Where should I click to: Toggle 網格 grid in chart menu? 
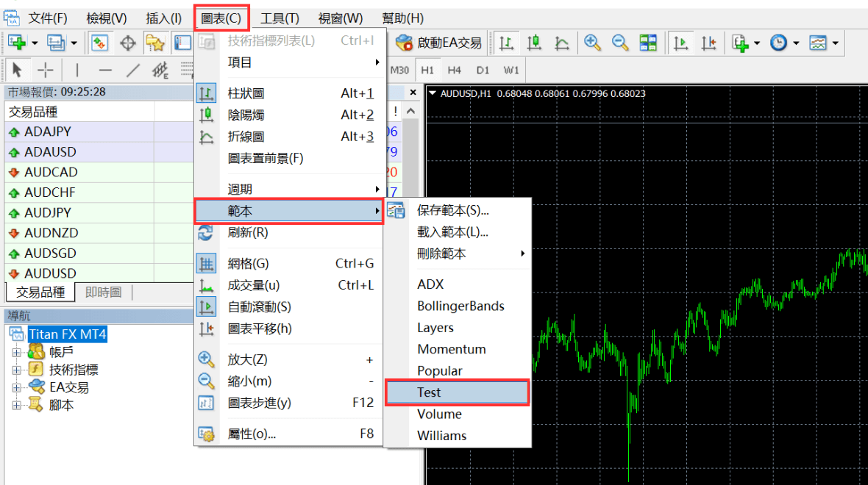249,264
